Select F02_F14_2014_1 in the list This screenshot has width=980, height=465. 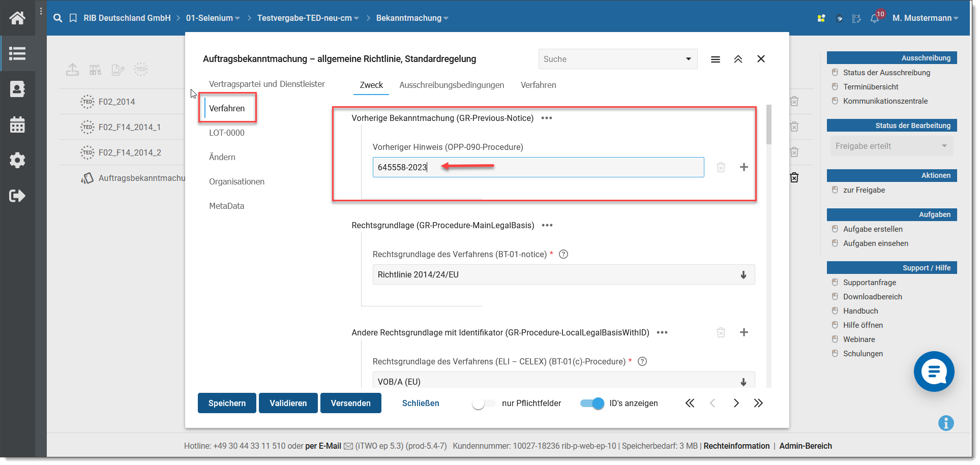point(130,127)
